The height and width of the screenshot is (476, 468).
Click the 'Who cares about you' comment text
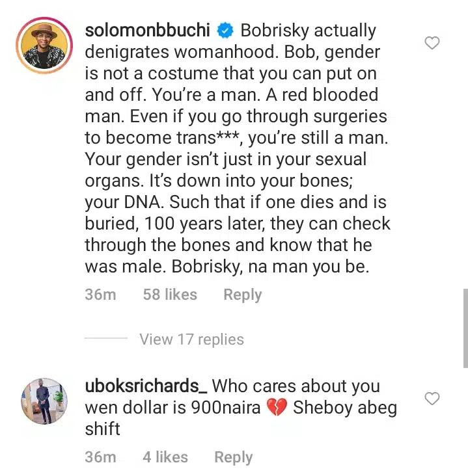point(296,386)
